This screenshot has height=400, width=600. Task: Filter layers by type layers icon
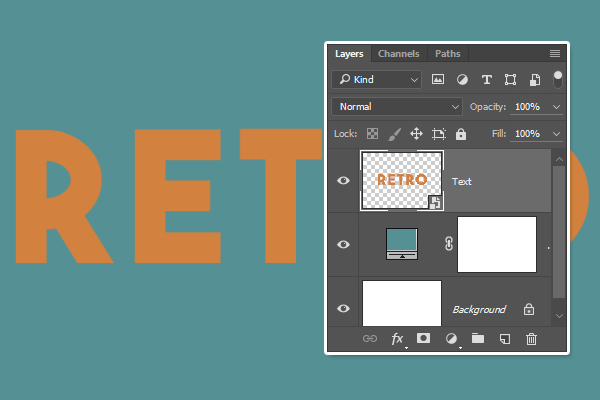[x=486, y=79]
